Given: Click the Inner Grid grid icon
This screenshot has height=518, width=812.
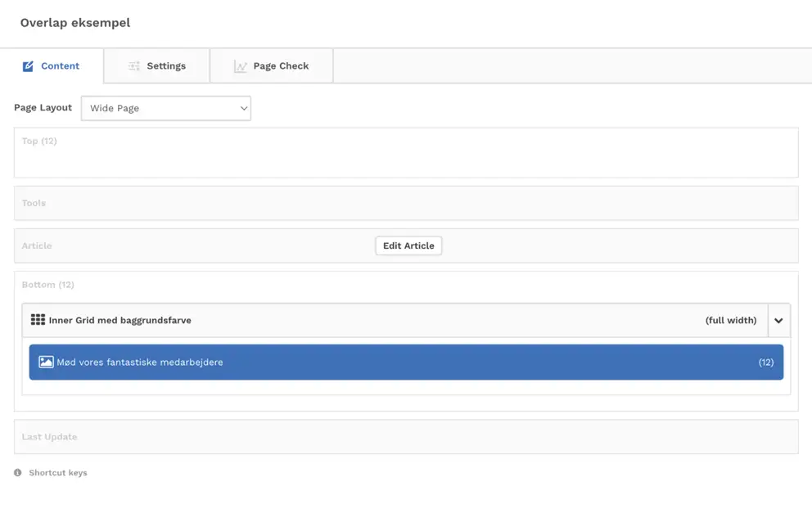Looking at the screenshot, I should point(38,320).
